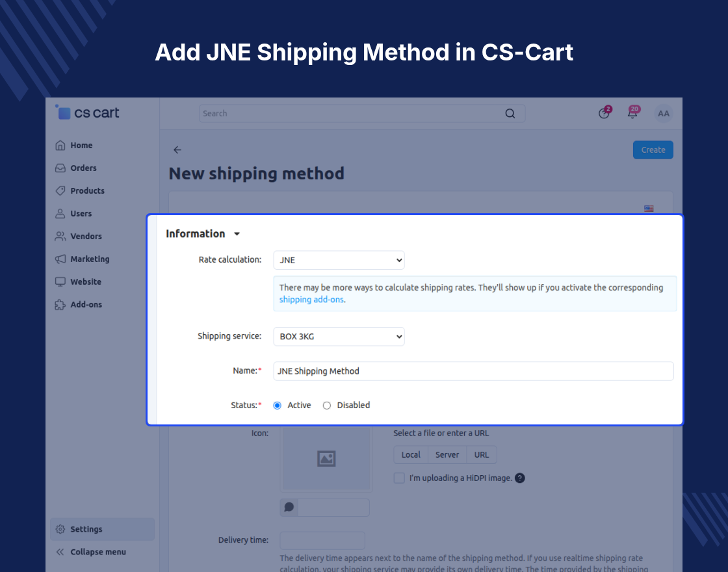Follow the shipping add-ons link

pyautogui.click(x=311, y=300)
